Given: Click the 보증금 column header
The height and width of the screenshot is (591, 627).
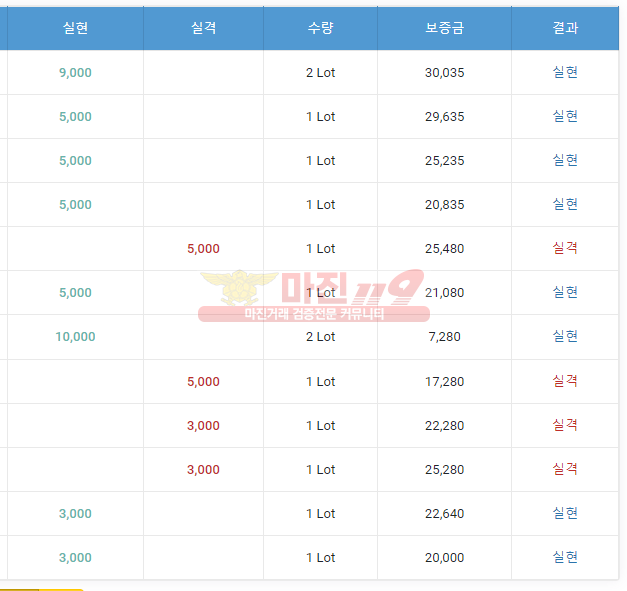Looking at the screenshot, I should [x=444, y=28].
